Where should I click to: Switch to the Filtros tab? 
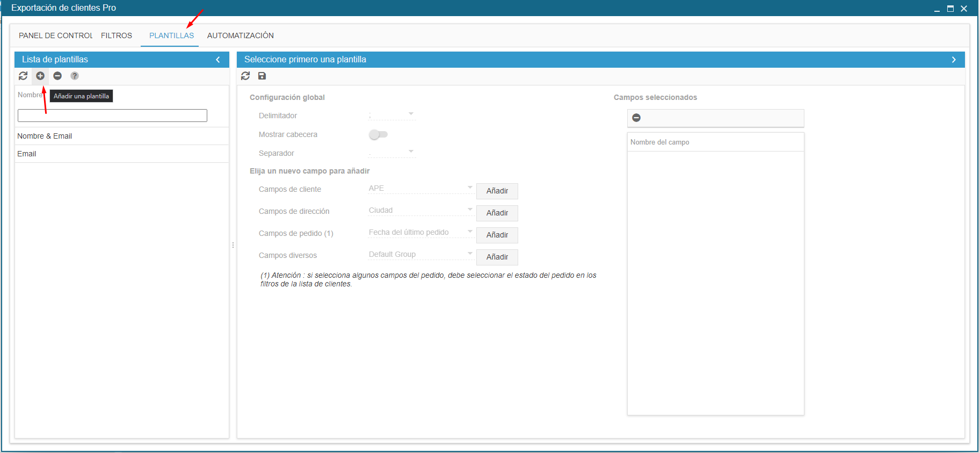(x=117, y=35)
